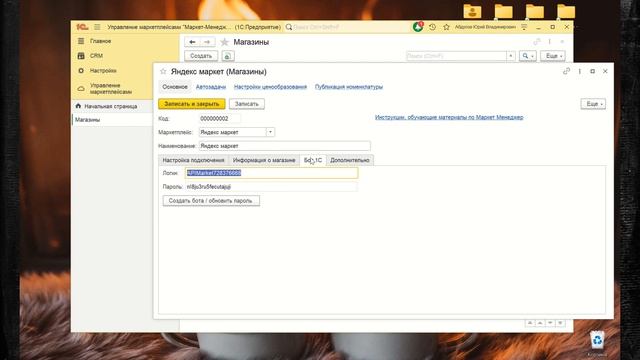Click the 1C logo icon
This screenshot has width=640, height=360.
[82, 27]
